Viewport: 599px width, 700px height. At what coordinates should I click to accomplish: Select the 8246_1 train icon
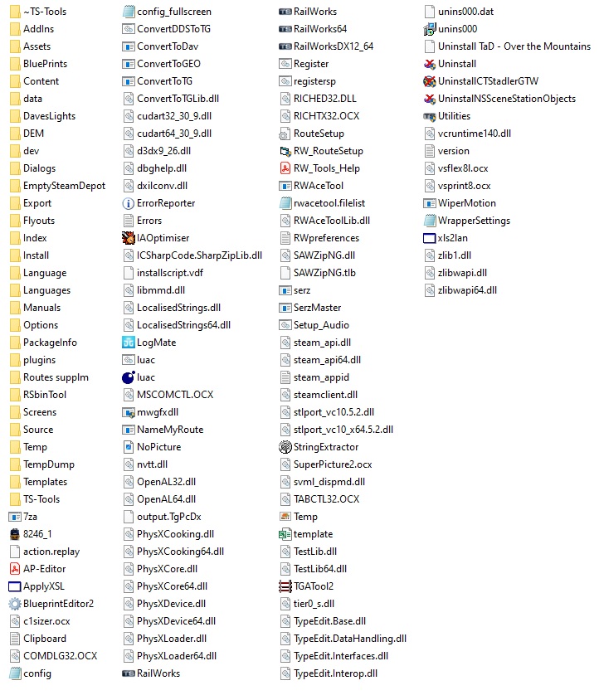[15, 534]
